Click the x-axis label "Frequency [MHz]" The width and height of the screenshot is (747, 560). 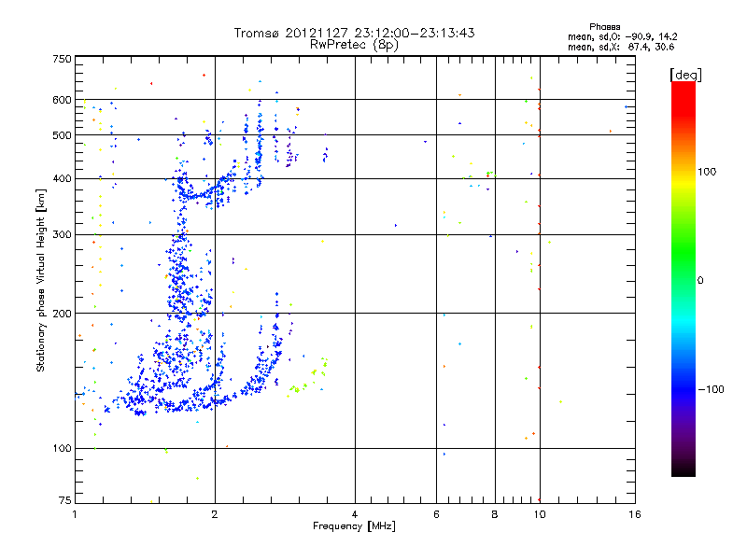pos(354,526)
